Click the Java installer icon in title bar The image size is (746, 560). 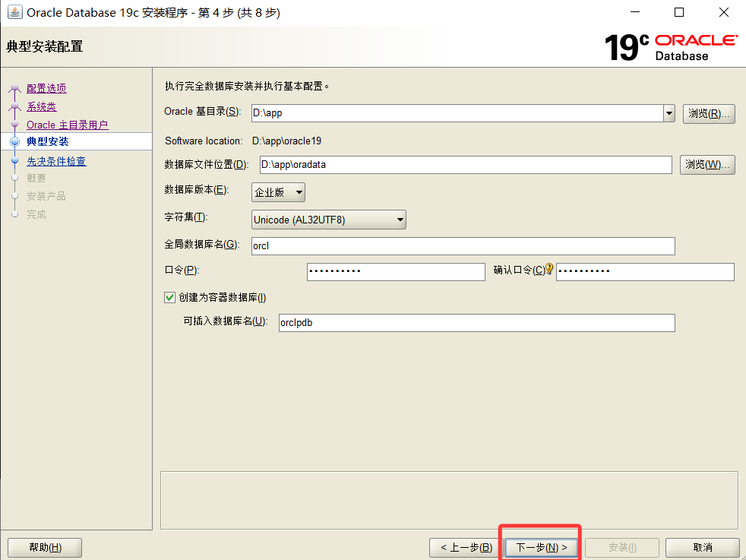click(14, 12)
